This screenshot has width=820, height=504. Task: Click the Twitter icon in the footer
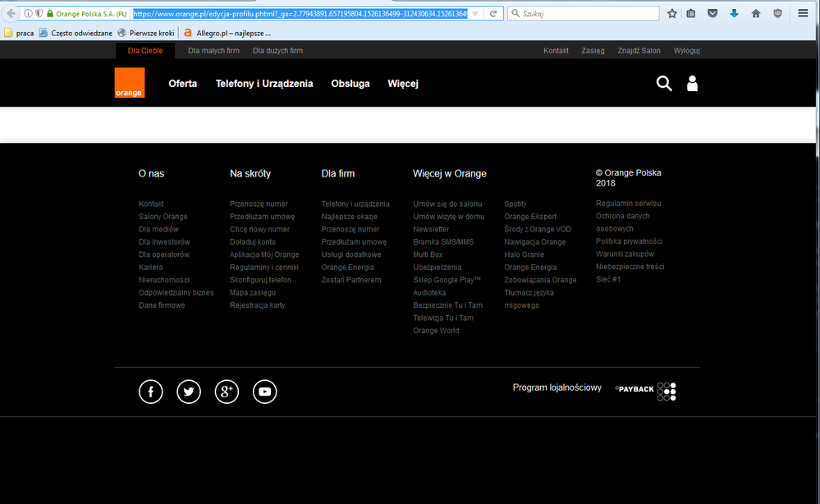[189, 392]
